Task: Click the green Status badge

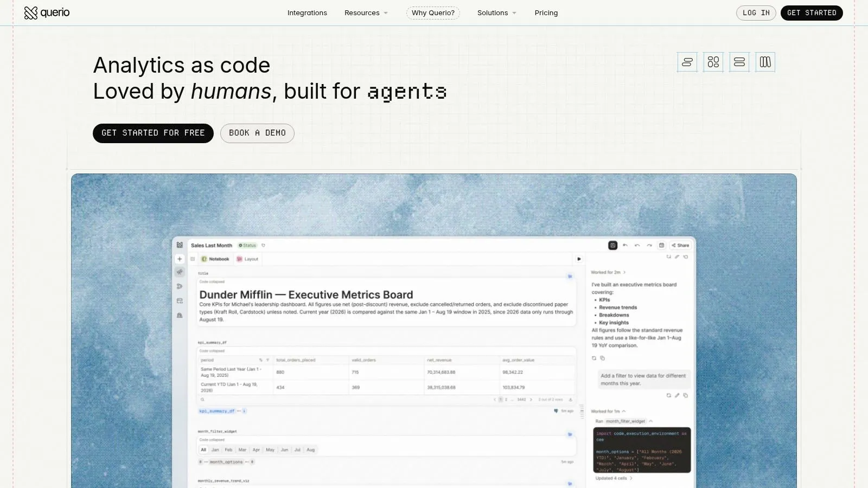Action: 247,245
